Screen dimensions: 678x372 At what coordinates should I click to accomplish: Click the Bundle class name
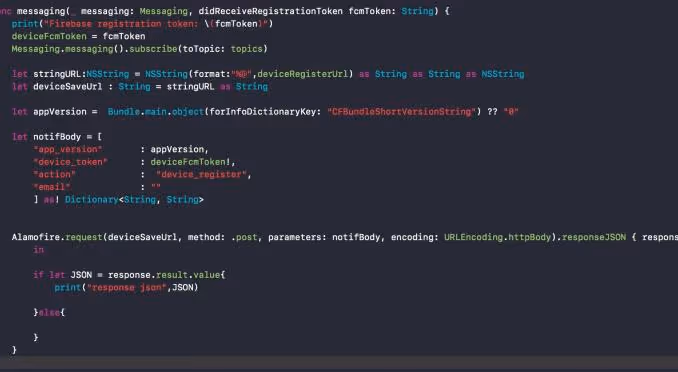[124, 112]
